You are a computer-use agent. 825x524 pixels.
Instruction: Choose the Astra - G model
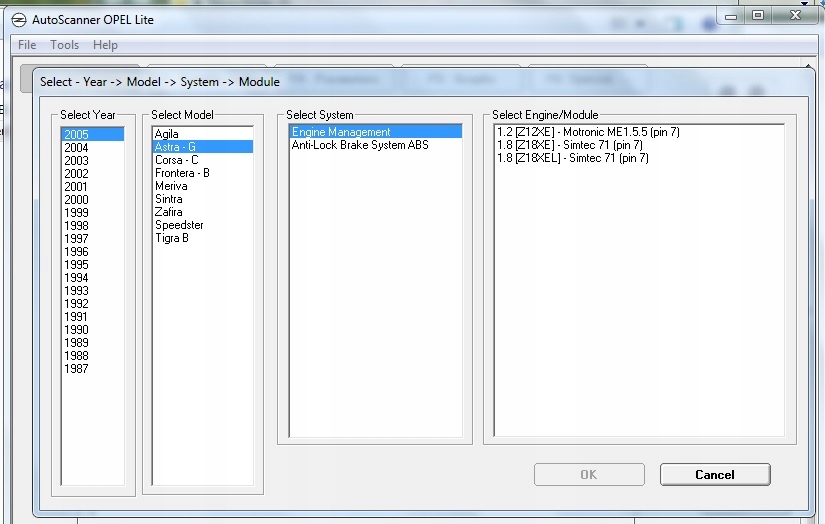pyautogui.click(x=203, y=147)
